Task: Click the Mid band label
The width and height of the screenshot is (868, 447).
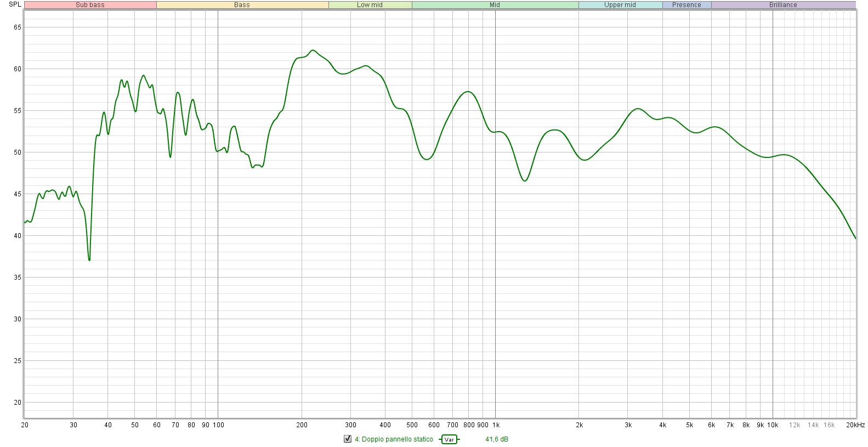Action: (495, 5)
